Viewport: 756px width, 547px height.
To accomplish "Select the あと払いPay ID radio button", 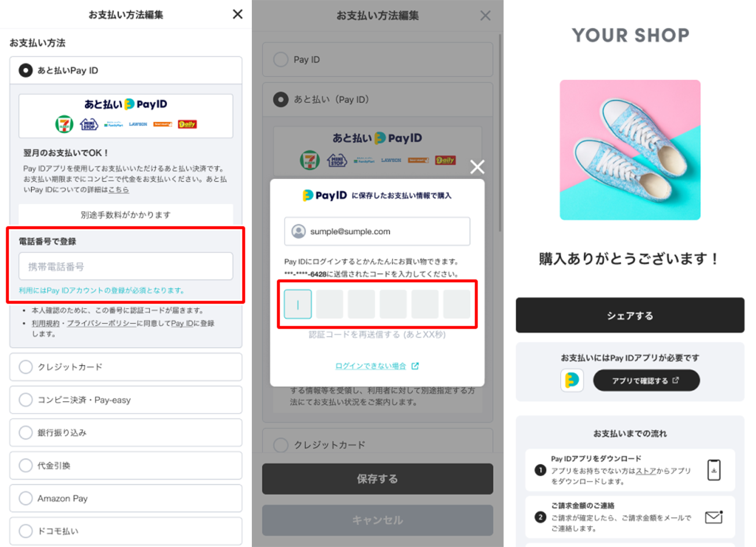I will 26,70.
